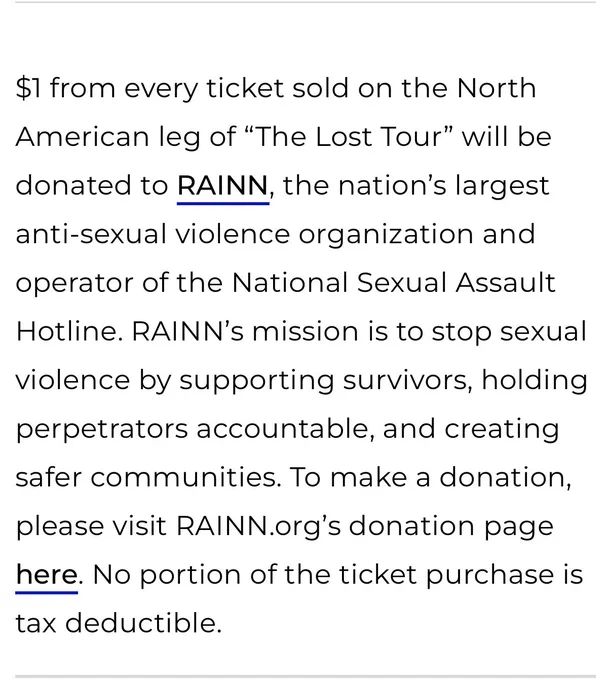Click the words "North American leg"

coord(276,112)
